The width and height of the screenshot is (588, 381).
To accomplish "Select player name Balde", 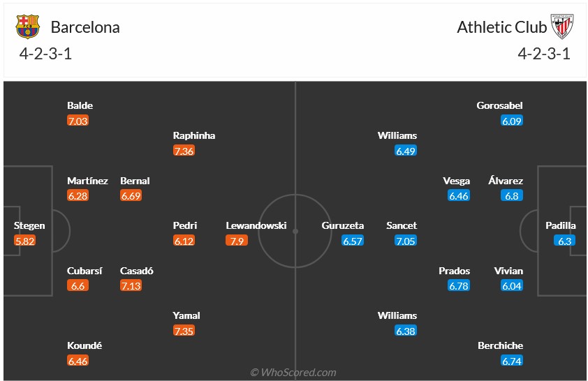I will pyautogui.click(x=80, y=105).
